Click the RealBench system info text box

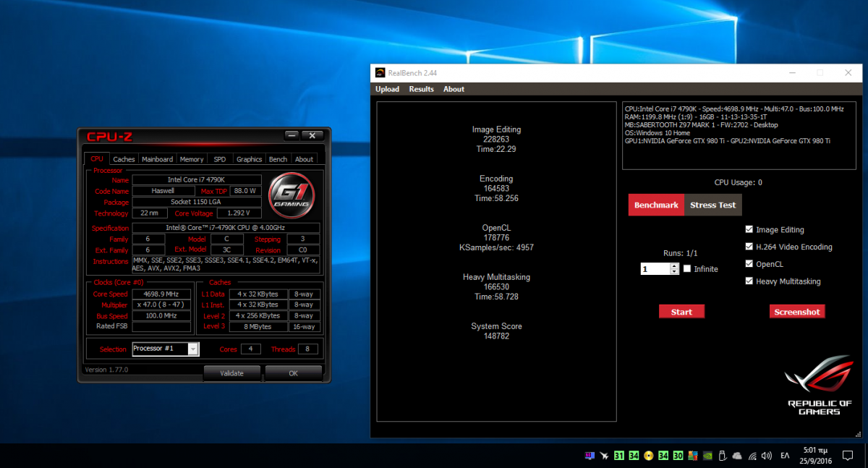[x=739, y=135]
